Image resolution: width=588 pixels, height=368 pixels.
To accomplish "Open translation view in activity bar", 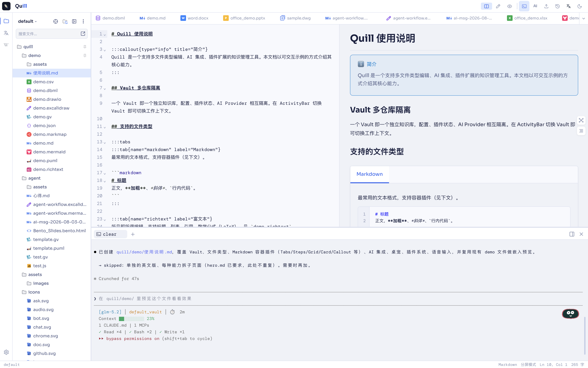I will [x=6, y=33].
